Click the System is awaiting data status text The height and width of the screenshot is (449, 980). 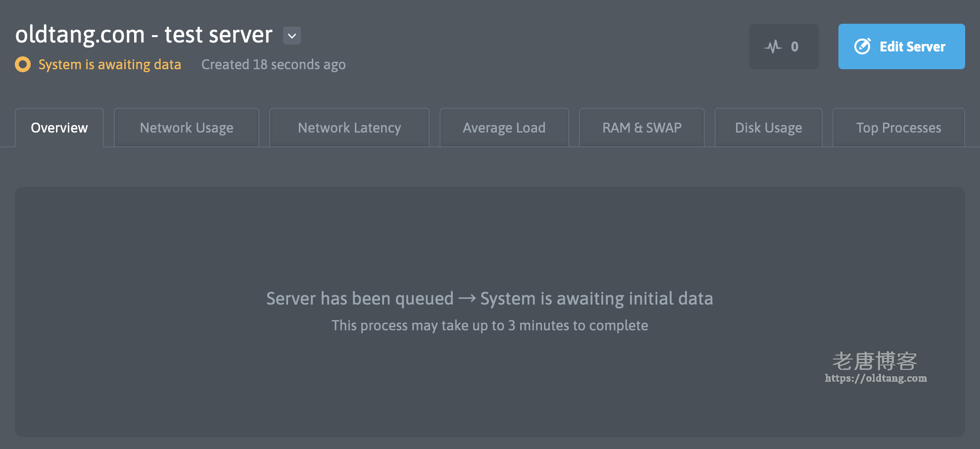(x=110, y=64)
